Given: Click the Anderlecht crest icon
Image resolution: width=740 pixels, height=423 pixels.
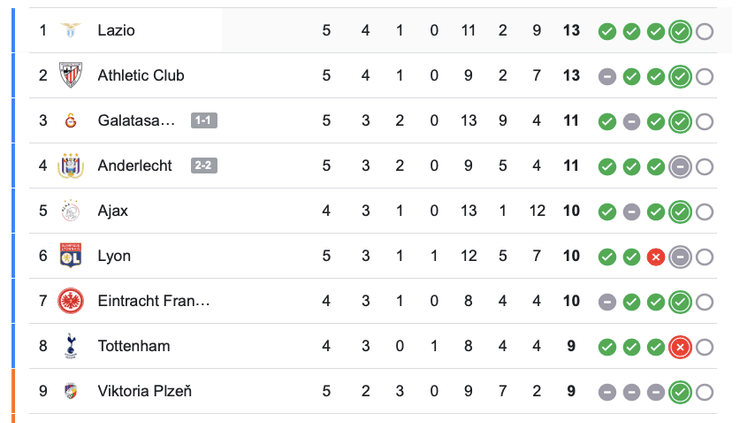Looking at the screenshot, I should [x=71, y=166].
